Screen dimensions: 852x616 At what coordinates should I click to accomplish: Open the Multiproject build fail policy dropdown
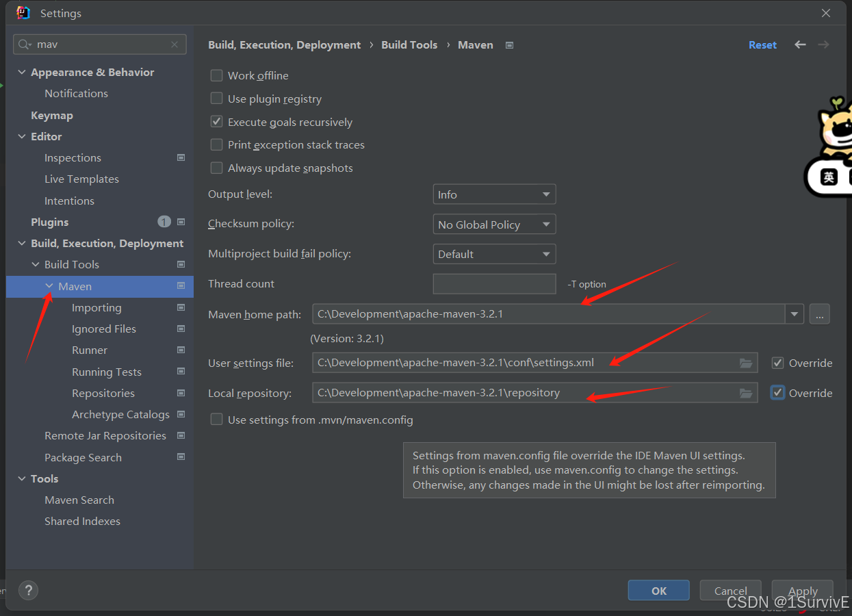(x=494, y=254)
